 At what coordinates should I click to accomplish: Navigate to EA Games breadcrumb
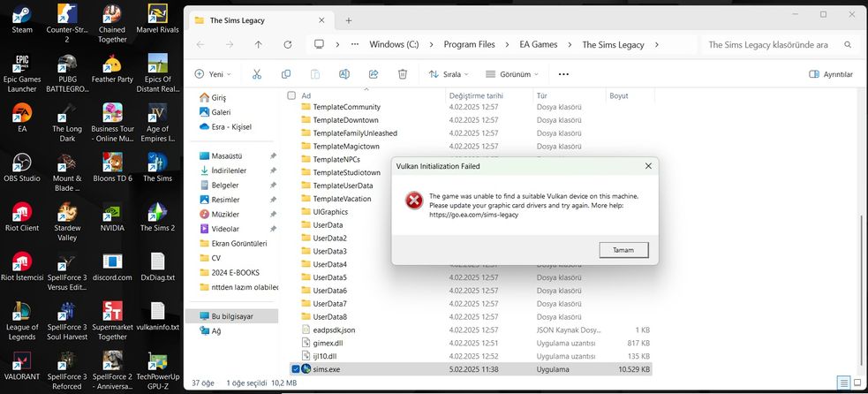(538, 45)
